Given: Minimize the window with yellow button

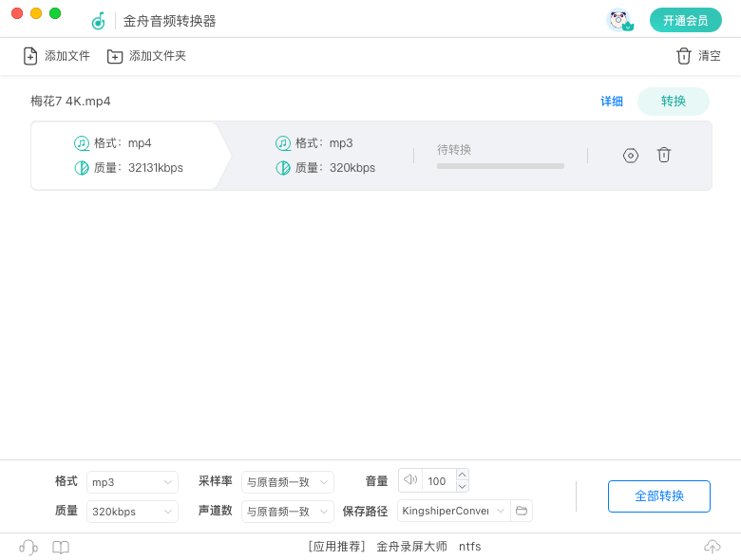Looking at the screenshot, I should tap(36, 13).
